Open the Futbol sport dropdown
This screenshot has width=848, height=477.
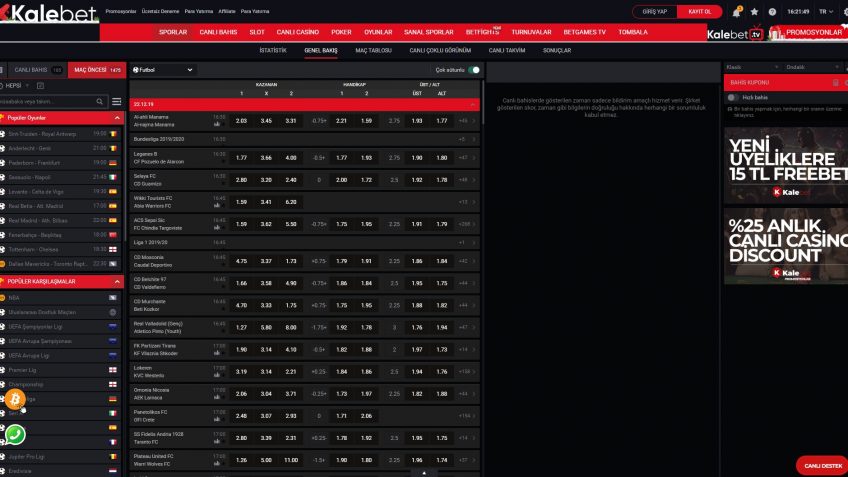pos(163,70)
